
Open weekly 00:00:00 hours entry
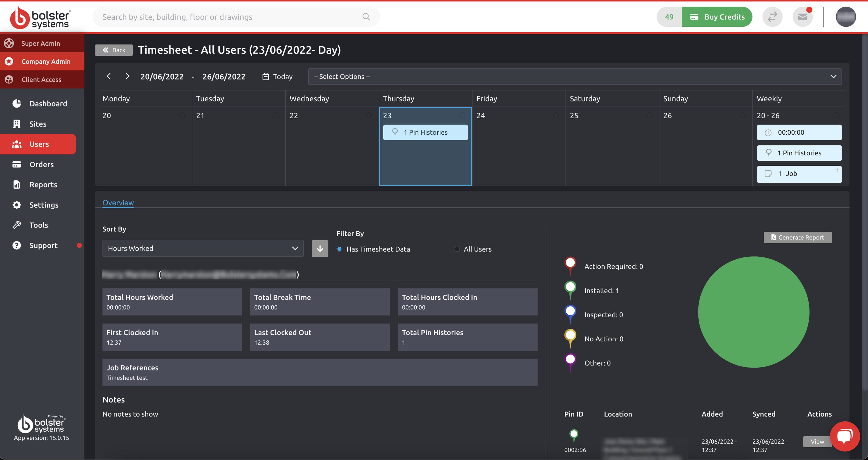tap(799, 132)
